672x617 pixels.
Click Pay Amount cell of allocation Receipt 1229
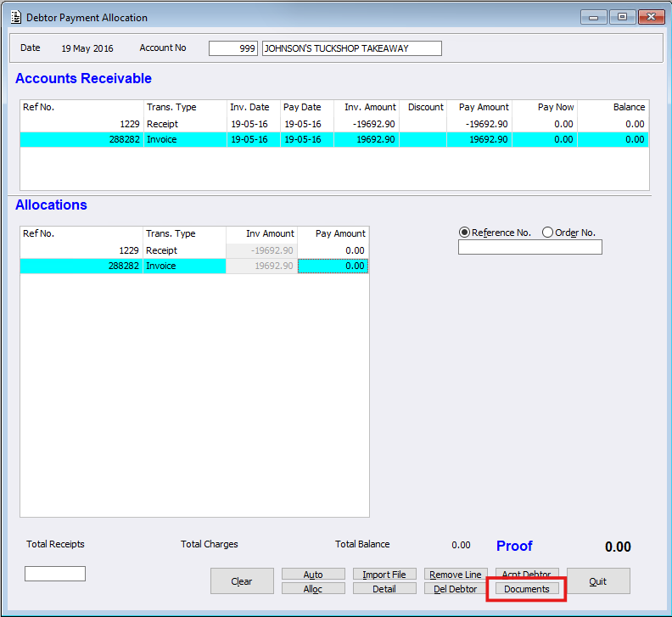coord(333,250)
